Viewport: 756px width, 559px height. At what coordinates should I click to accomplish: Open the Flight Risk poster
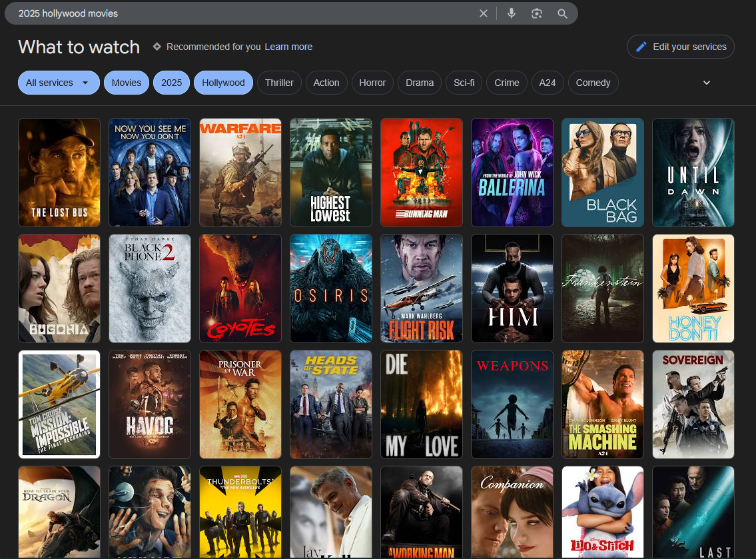click(x=422, y=288)
